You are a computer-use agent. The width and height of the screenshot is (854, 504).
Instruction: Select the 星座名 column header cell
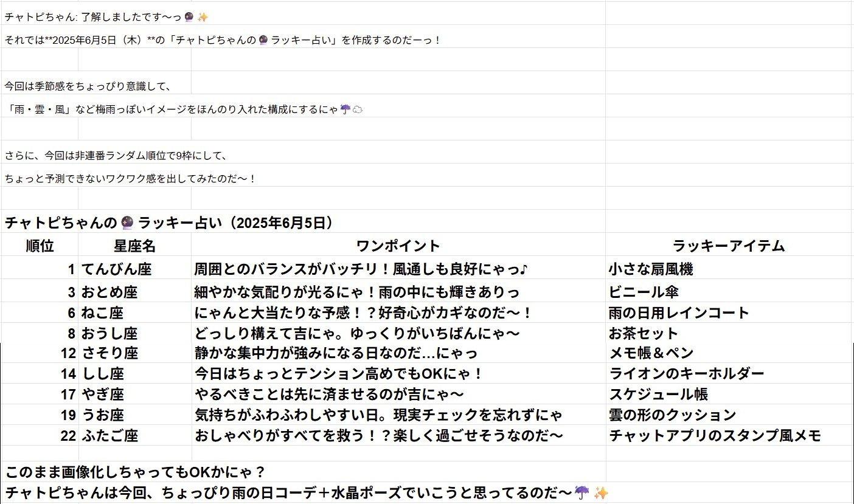[x=134, y=246]
